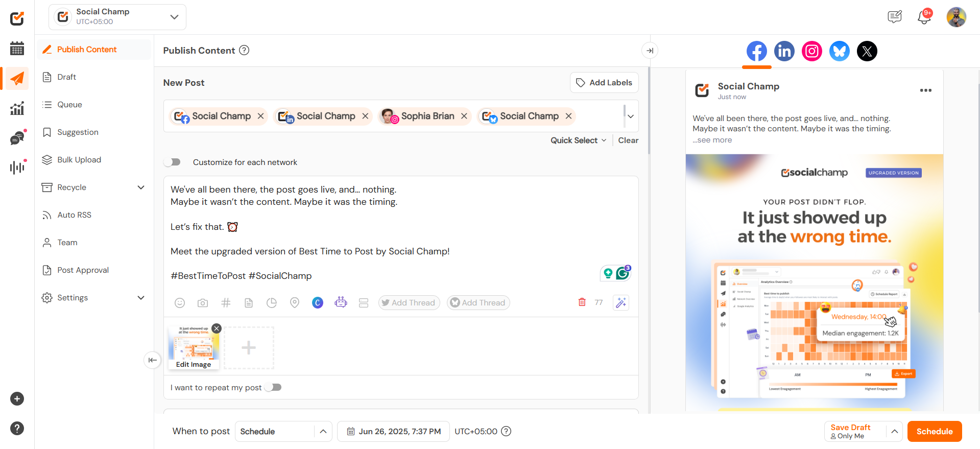Switch preview to the Facebook tab
980x449 pixels.
coord(757,51)
